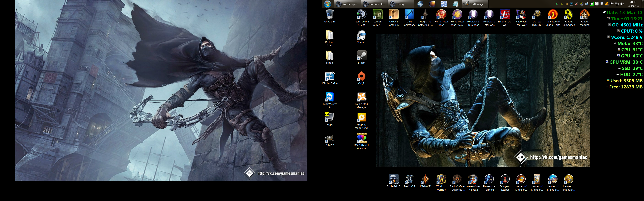Start DayZ Commander
The width and height of the screenshot is (644, 201).
click(x=409, y=18)
